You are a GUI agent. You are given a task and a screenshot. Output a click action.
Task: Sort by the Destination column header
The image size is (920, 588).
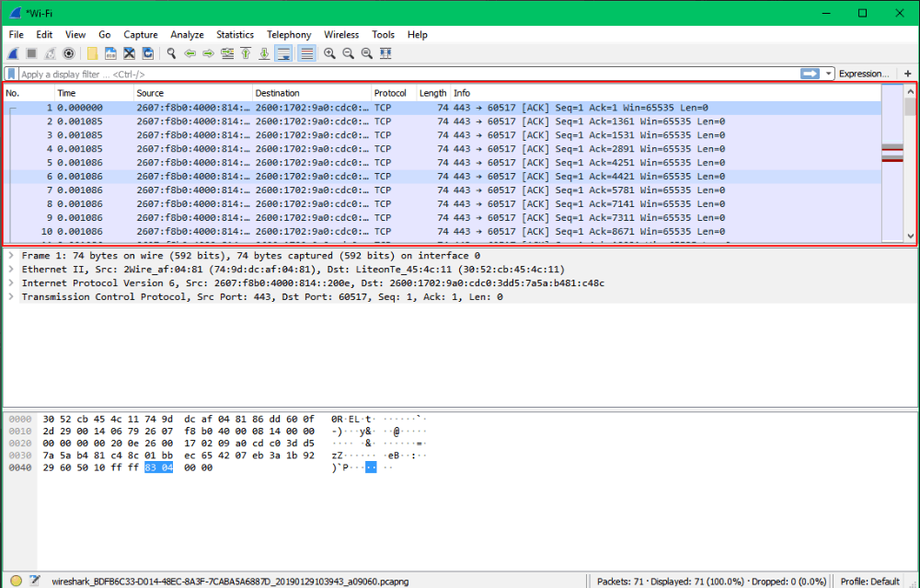tap(312, 93)
